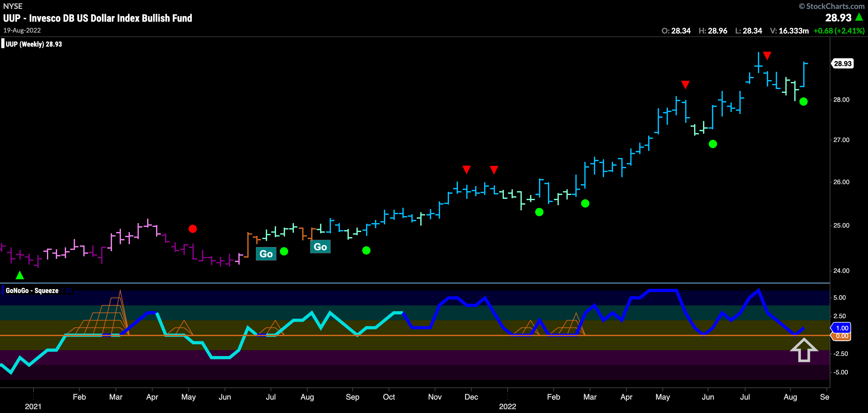Click the 2021 year label on time axis
868x413 pixels.
coord(33,406)
